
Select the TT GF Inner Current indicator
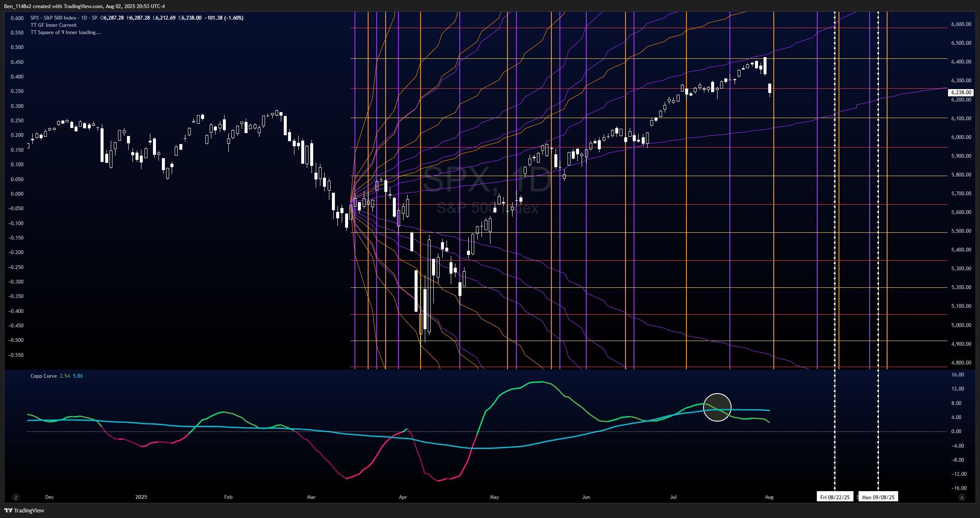(54, 25)
